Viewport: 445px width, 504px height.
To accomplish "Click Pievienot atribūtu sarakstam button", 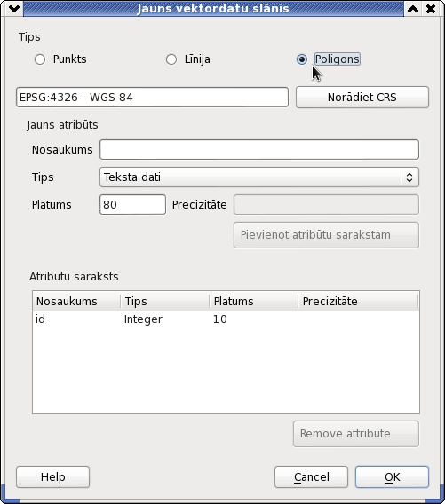I will [x=326, y=235].
